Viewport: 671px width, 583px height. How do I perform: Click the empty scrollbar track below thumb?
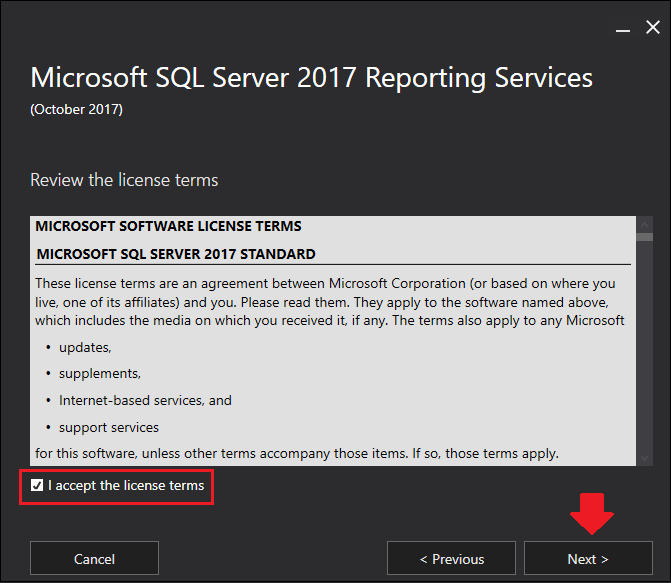tap(644, 346)
